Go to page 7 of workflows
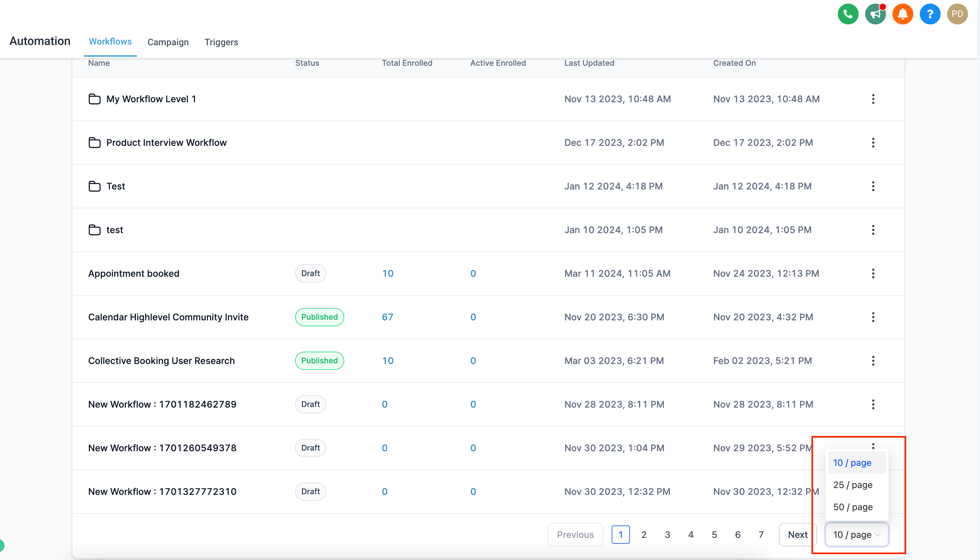The height and width of the screenshot is (560, 980). [x=761, y=535]
